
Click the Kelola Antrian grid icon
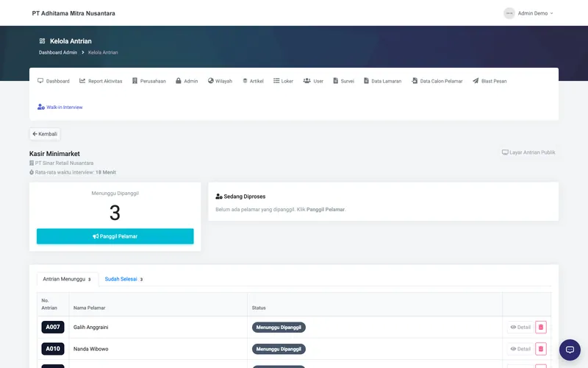coord(42,41)
